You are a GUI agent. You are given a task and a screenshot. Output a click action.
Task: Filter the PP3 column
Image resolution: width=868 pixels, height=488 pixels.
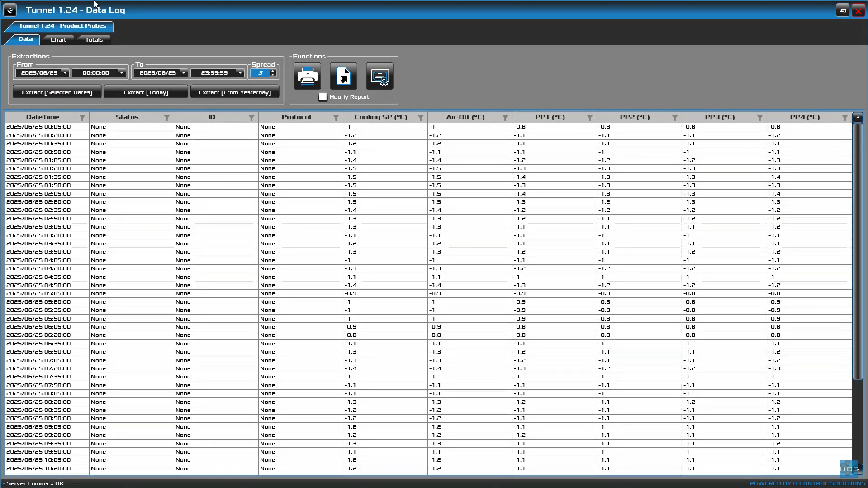[x=760, y=117]
